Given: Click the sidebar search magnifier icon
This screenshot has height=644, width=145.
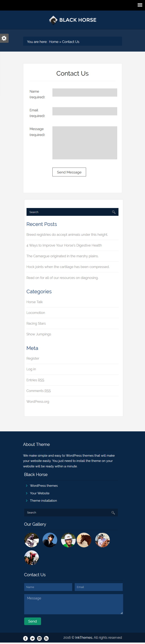Looking at the screenshot, I should coord(114,212).
